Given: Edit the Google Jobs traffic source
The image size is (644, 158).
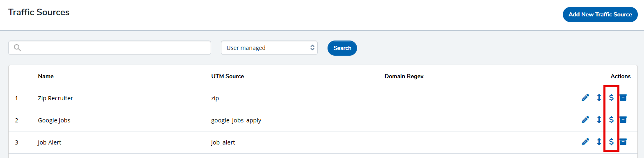Looking at the screenshot, I should 585,120.
